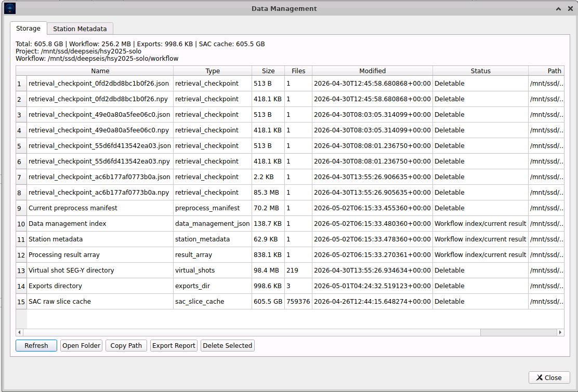Click the 98.4 MB size cell
This screenshot has height=392, width=578.
click(268, 270)
